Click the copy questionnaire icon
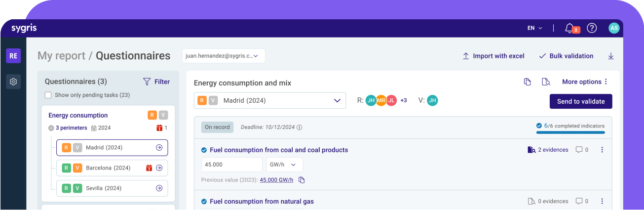 528,82
